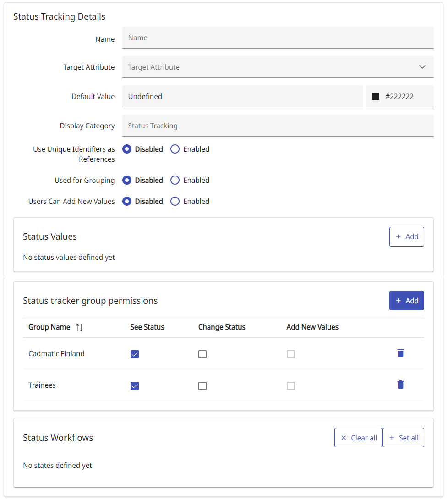Focus the Display Category text field
This screenshot has width=448, height=500.
278,126
